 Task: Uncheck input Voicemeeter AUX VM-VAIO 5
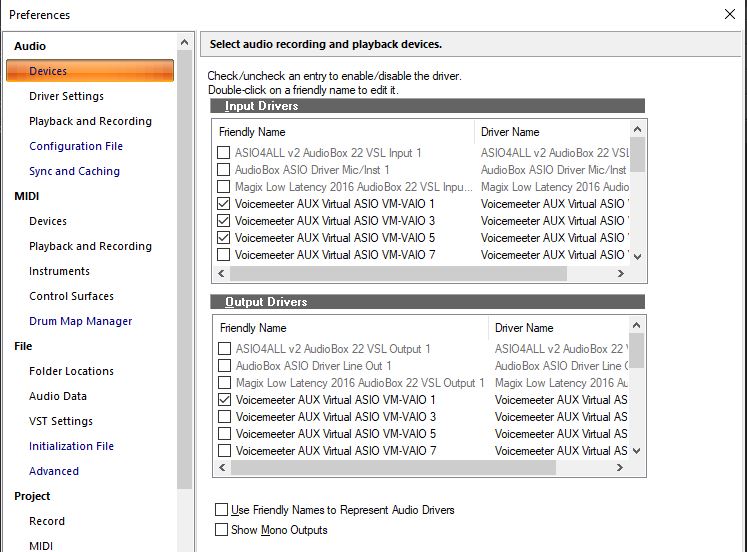coord(223,238)
